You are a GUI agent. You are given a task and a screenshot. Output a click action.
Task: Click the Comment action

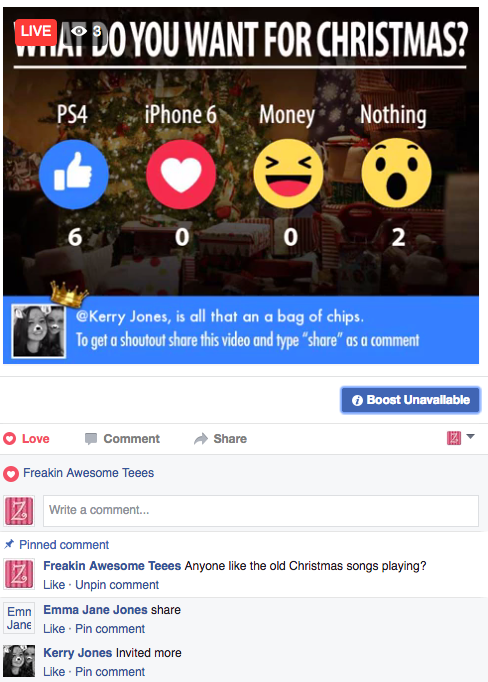point(122,438)
